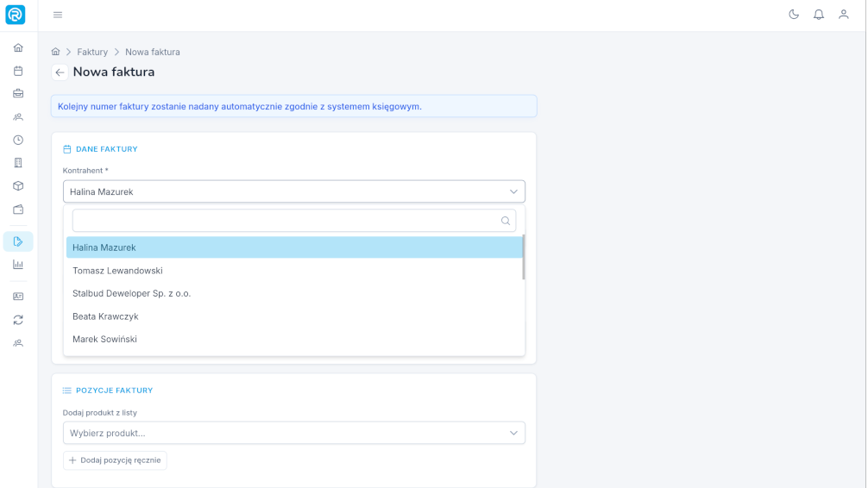Click the Kontrahent field label
The image size is (868, 488).
pos(85,171)
